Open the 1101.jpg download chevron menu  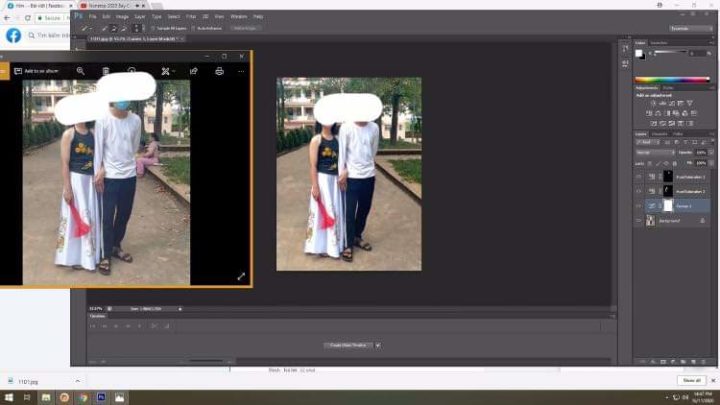coord(77,381)
